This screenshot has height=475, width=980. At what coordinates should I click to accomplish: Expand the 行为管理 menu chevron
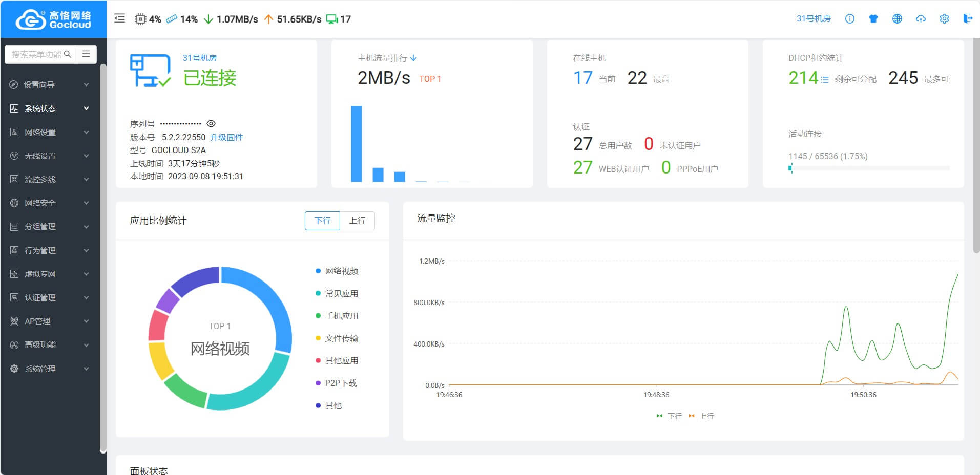pos(86,251)
